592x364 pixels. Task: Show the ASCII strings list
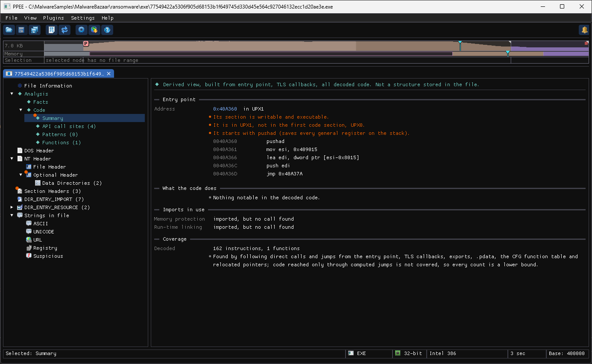pyautogui.click(x=41, y=224)
